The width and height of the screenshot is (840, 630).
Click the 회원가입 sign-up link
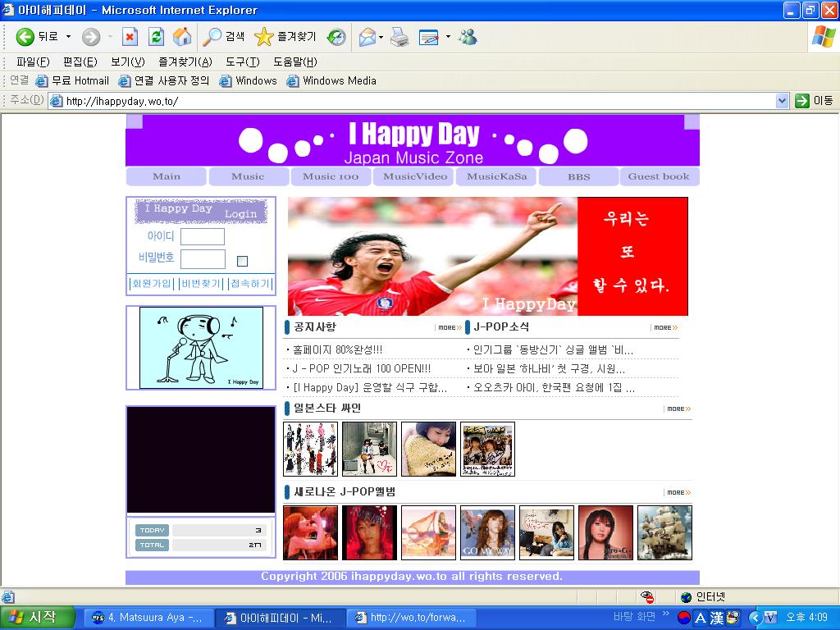click(x=152, y=284)
